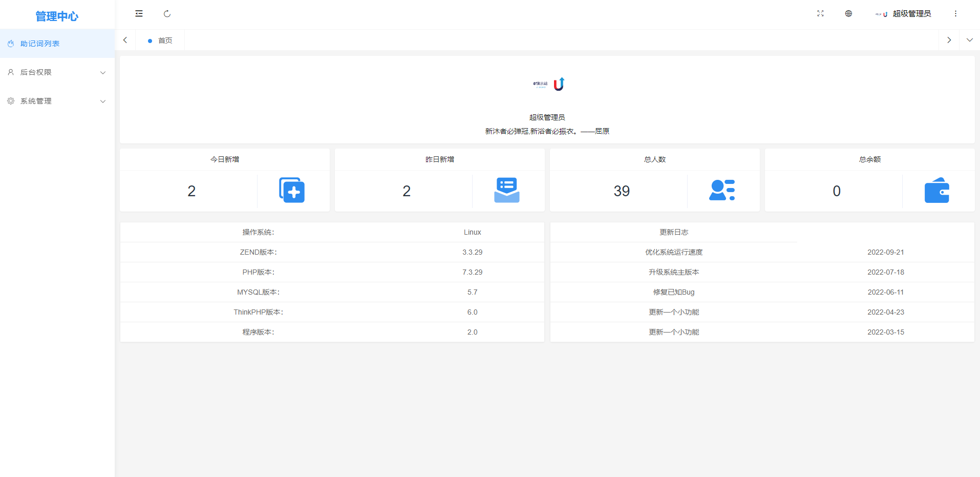Click the 总余额 wallet icon
Image resolution: width=980 pixels, height=477 pixels.
point(937,191)
